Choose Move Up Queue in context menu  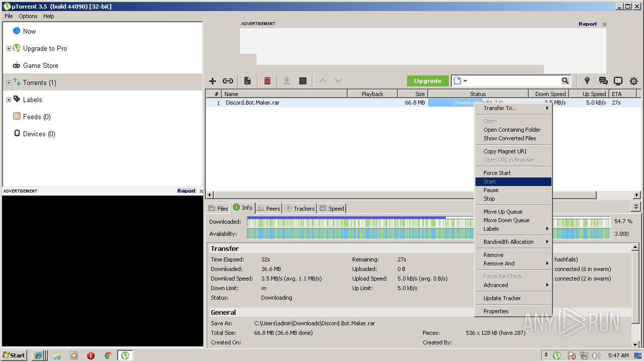coord(513,212)
